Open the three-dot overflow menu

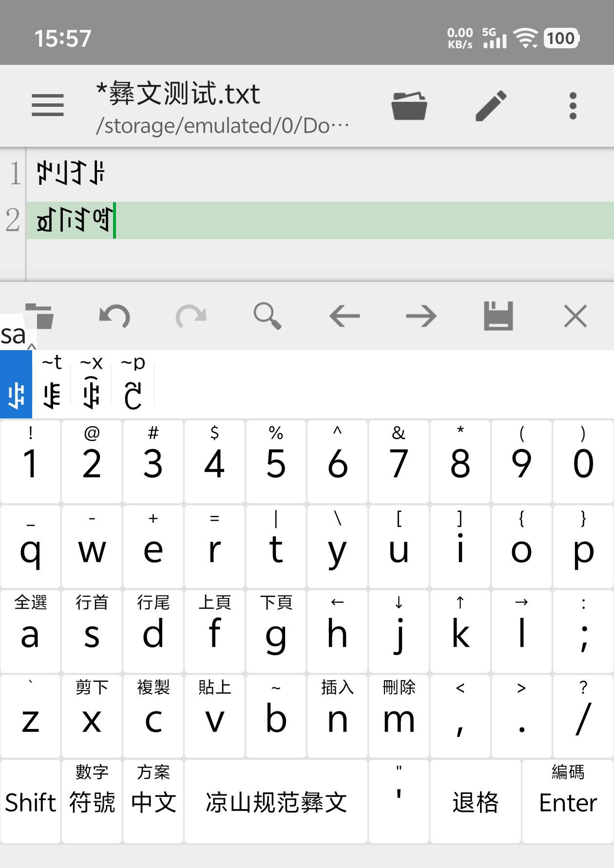click(573, 105)
